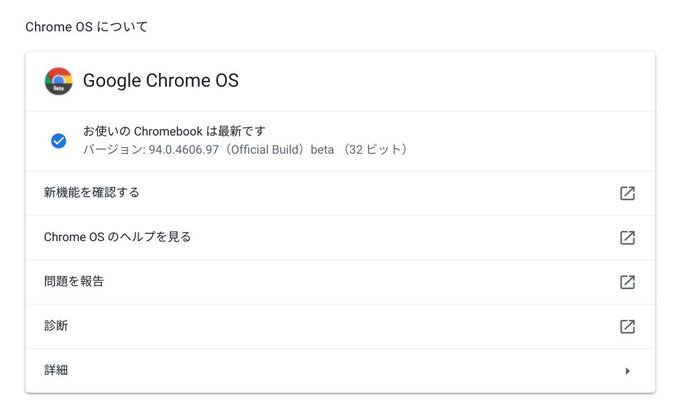The image size is (680, 413).
Task: Select the 新機能を確認する row label
Action: (92, 193)
